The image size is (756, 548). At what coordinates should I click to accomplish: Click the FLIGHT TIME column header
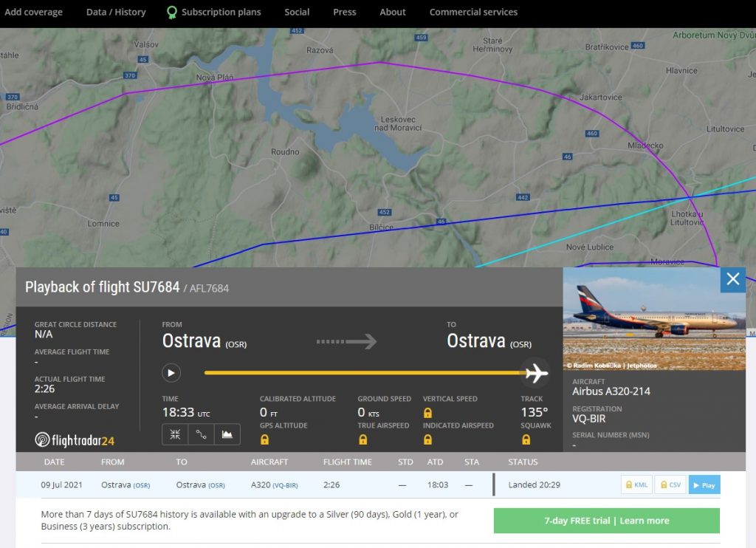[x=347, y=462]
